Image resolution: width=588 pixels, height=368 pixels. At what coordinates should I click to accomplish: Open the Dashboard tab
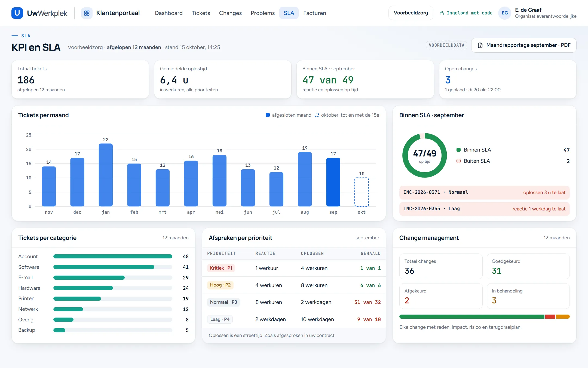pyautogui.click(x=169, y=13)
